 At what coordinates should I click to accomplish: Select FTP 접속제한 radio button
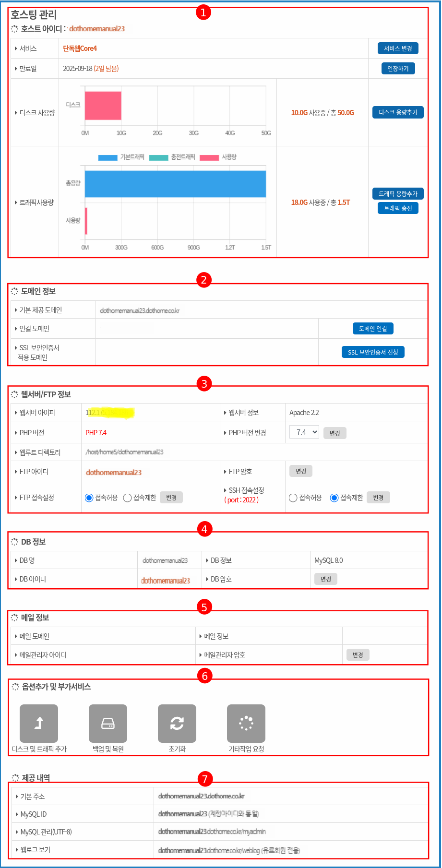click(x=127, y=498)
